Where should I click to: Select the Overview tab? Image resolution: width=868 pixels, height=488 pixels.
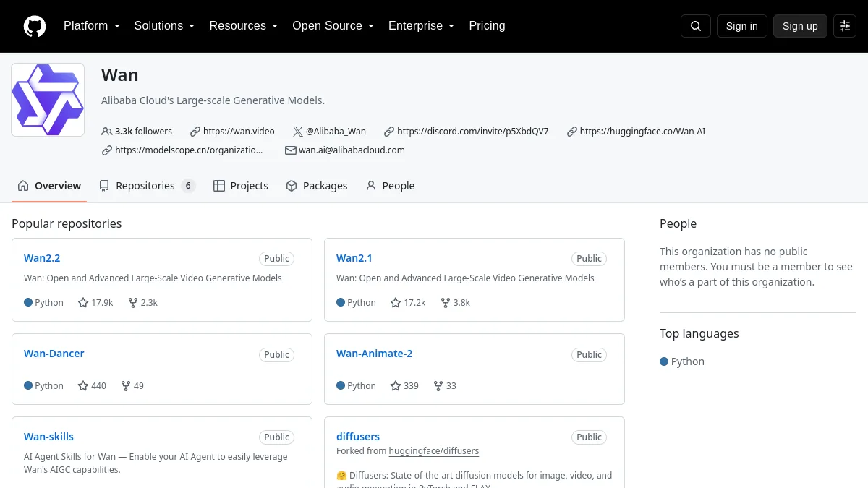[49, 186]
